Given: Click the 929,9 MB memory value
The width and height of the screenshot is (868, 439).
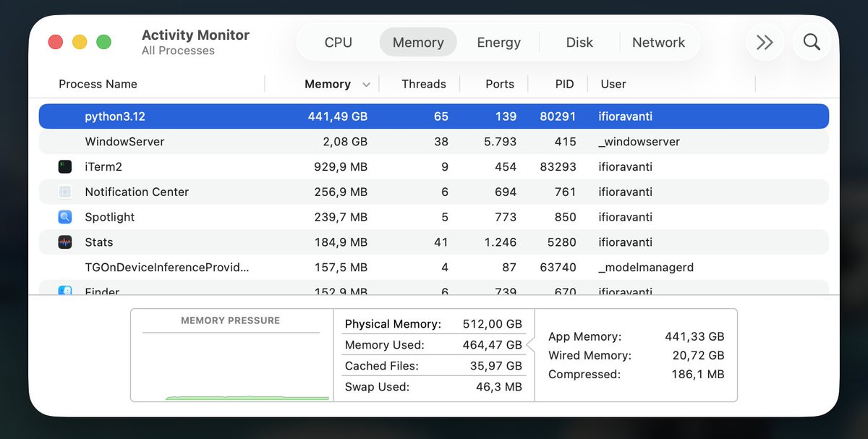Looking at the screenshot, I should click(340, 167).
